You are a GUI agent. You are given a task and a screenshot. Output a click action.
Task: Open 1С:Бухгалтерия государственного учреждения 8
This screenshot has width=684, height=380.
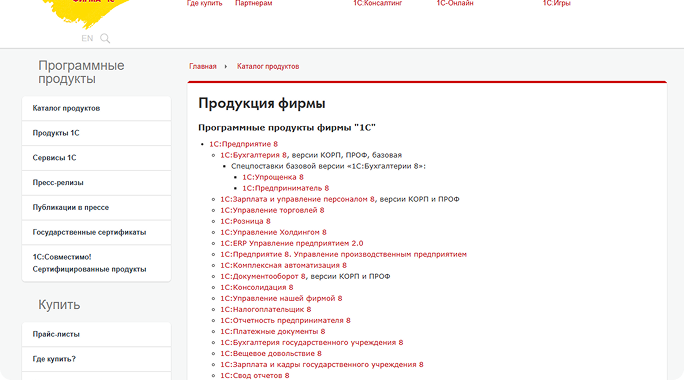pos(311,342)
